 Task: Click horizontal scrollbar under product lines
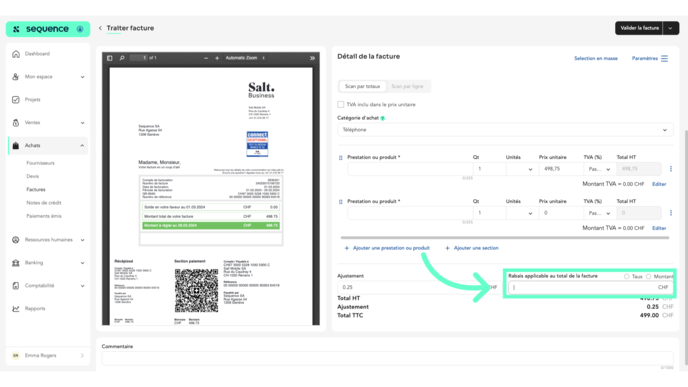coord(505,238)
